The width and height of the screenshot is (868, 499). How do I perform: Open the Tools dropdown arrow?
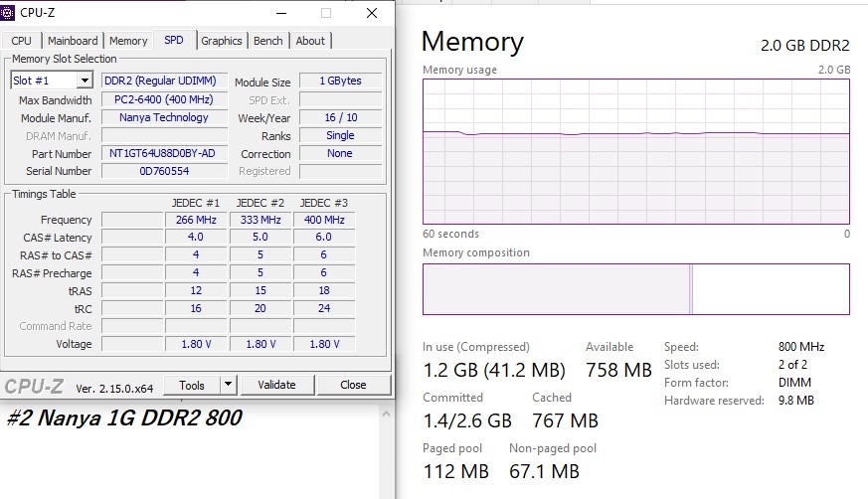[x=228, y=385]
